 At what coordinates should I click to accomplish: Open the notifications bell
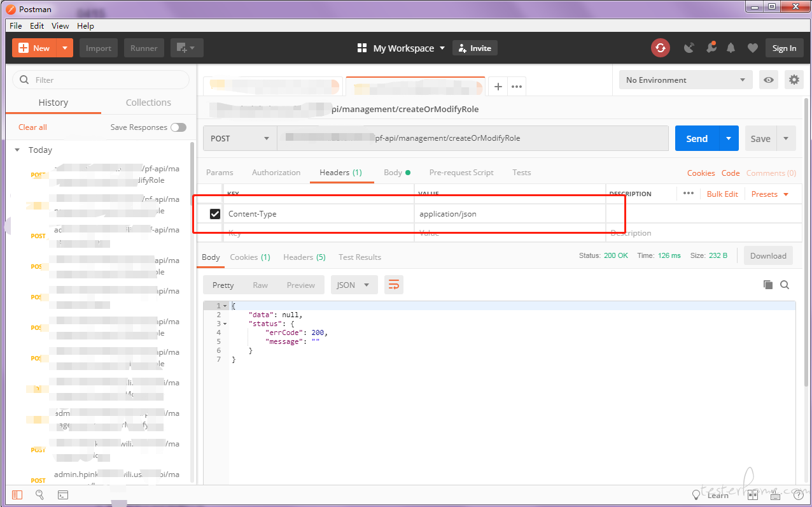(x=731, y=48)
